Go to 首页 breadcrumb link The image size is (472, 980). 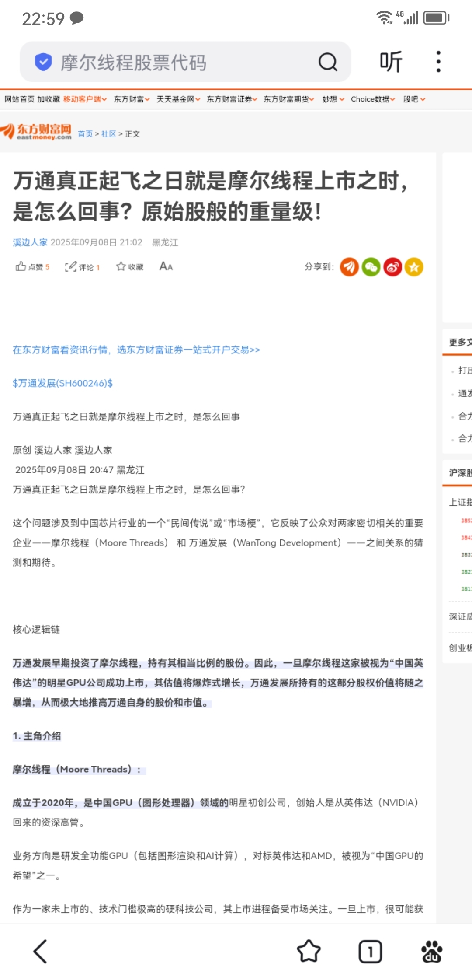click(85, 134)
